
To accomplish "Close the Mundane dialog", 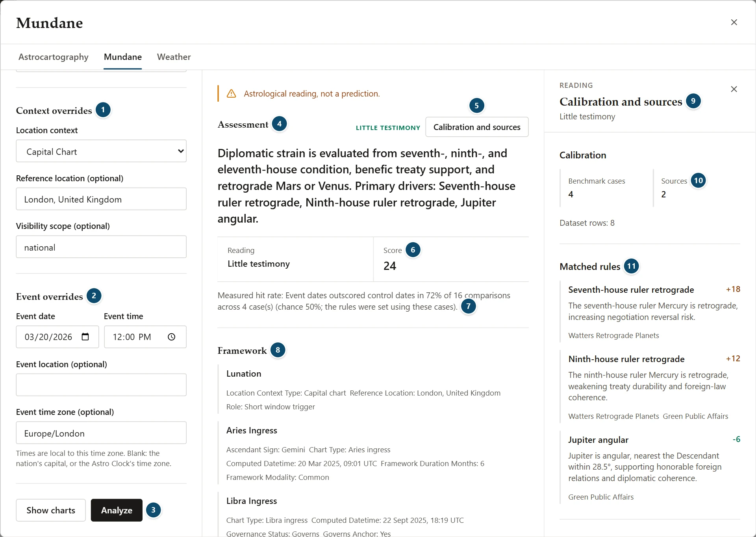I will point(734,22).
